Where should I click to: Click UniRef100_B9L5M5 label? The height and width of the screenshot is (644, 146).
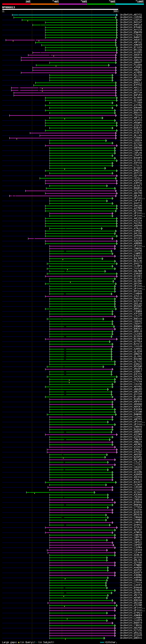coord(131,259)
